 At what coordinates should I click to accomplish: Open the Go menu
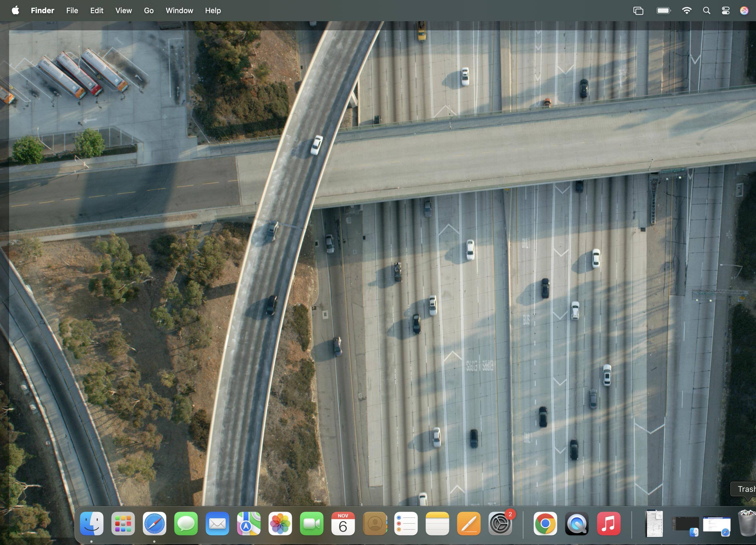coord(149,11)
